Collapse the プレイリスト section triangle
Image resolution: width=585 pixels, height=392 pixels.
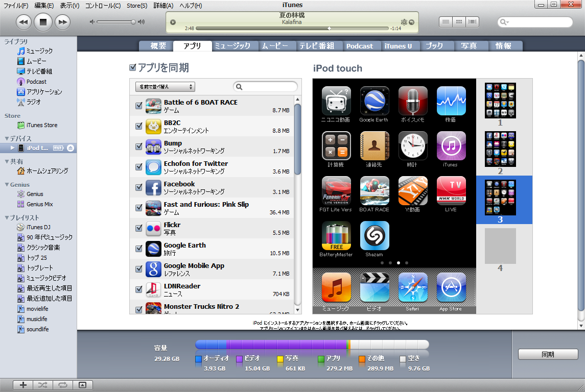click(6, 217)
